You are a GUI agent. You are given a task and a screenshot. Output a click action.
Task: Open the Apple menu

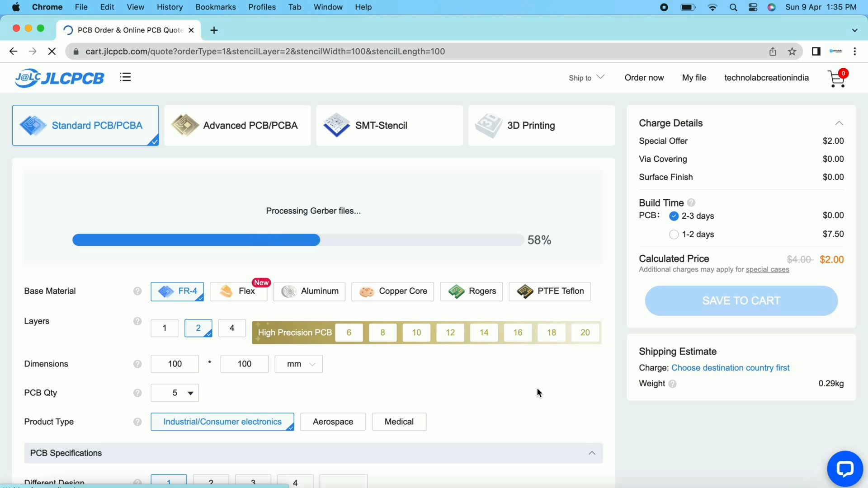(x=16, y=7)
